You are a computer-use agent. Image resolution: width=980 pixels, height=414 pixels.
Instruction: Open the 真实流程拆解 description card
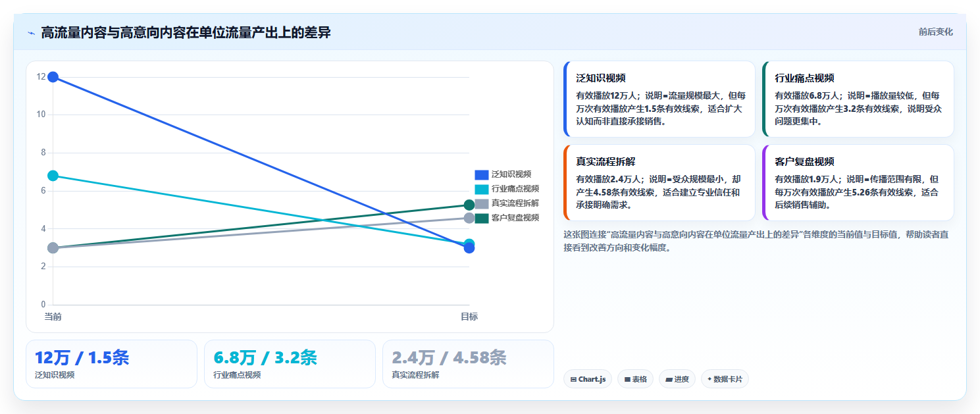(659, 182)
